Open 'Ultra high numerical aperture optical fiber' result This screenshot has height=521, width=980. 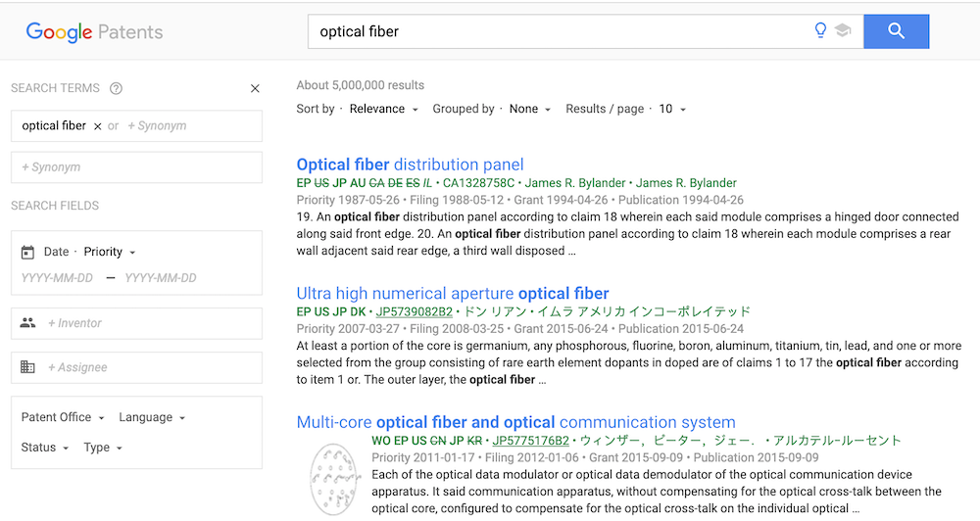[453, 293]
